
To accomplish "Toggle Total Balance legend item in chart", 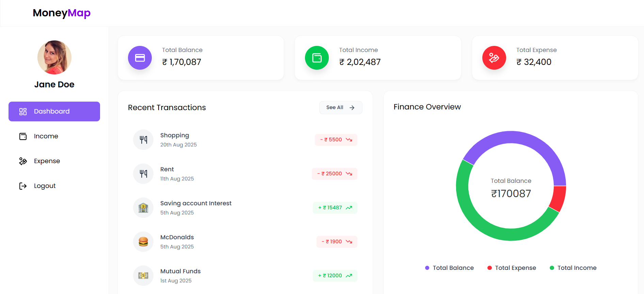I will (449, 268).
